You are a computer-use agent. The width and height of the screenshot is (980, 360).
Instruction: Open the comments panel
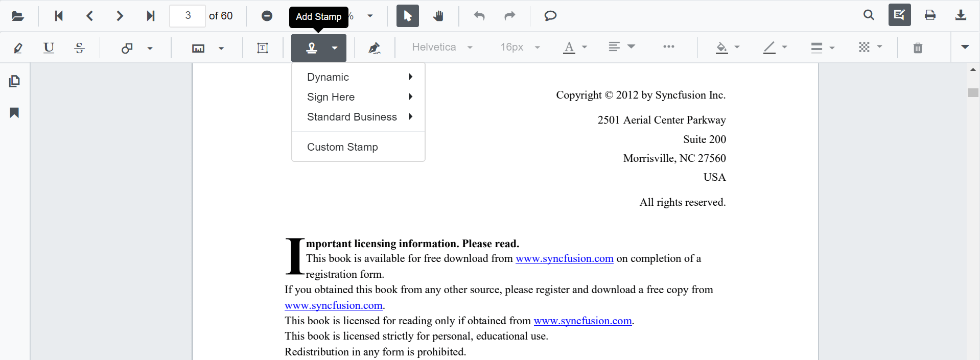click(550, 16)
